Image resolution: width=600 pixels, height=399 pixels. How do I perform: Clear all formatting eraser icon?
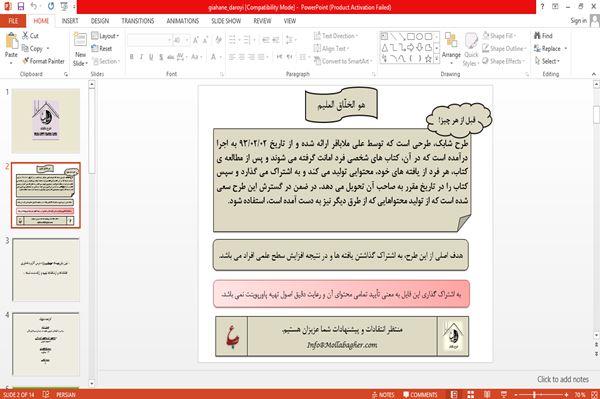coord(218,40)
